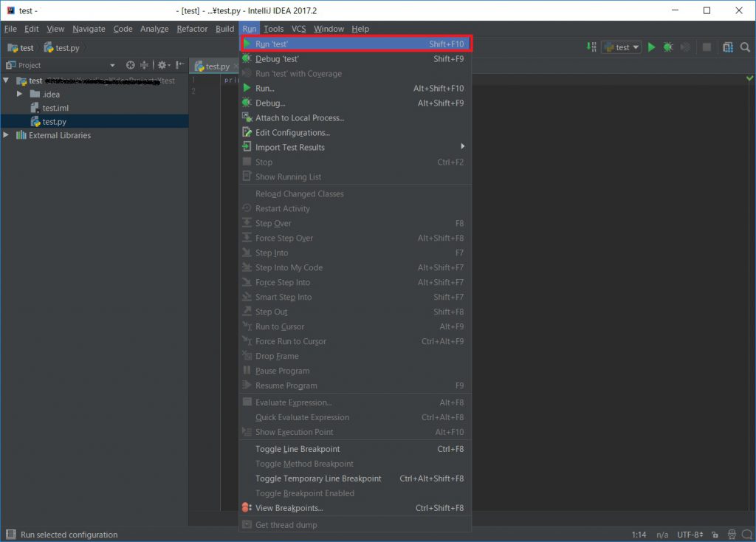
Task: Click the Stop button on the main toolbar
Action: click(x=707, y=47)
